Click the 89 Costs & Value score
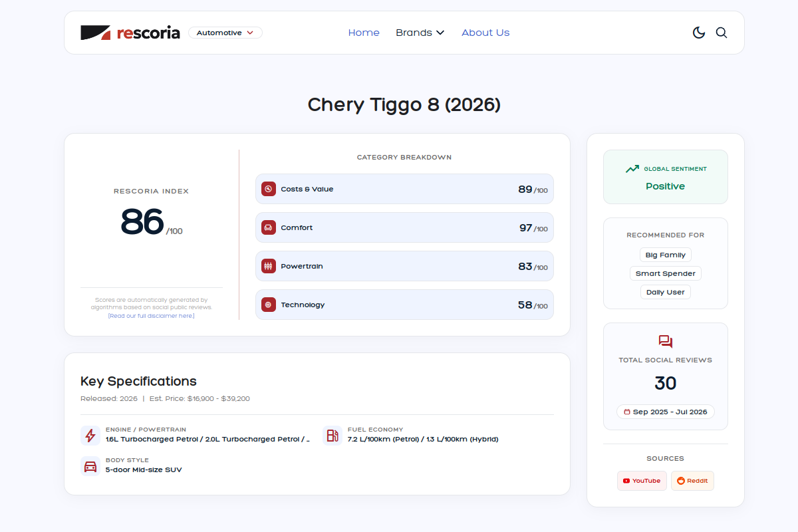Image resolution: width=798 pixels, height=532 pixels. tap(525, 190)
